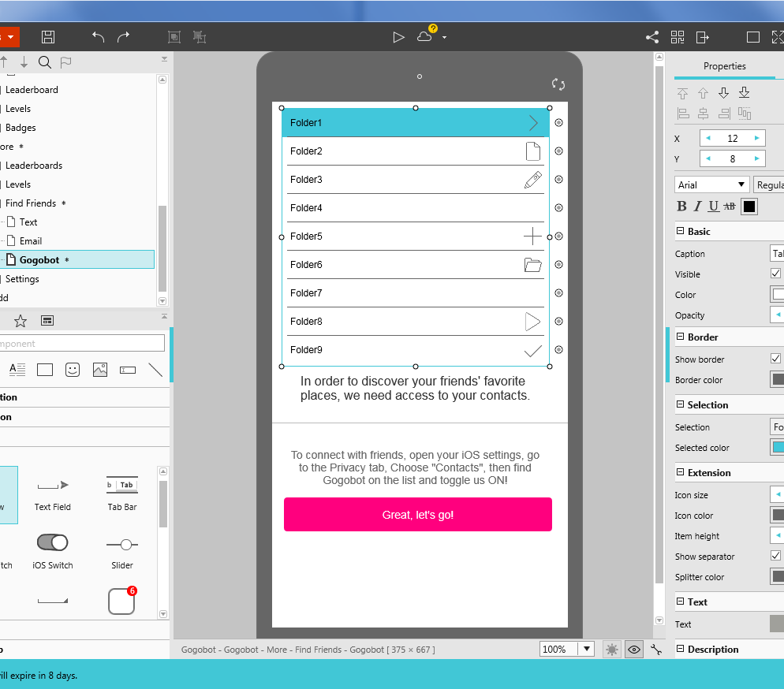Select the smiley Icon component tool
Image resolution: width=784 pixels, height=689 pixels.
(x=73, y=370)
